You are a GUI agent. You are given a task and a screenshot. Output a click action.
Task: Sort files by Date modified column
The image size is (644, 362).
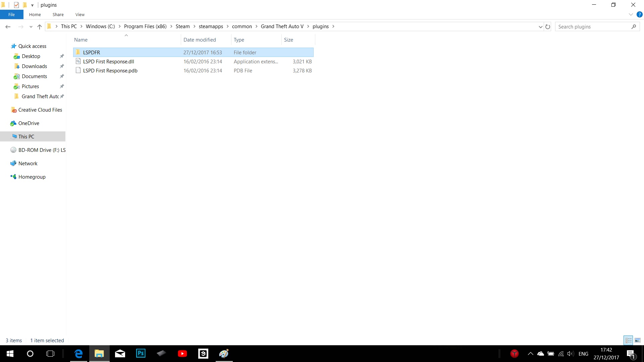click(200, 40)
